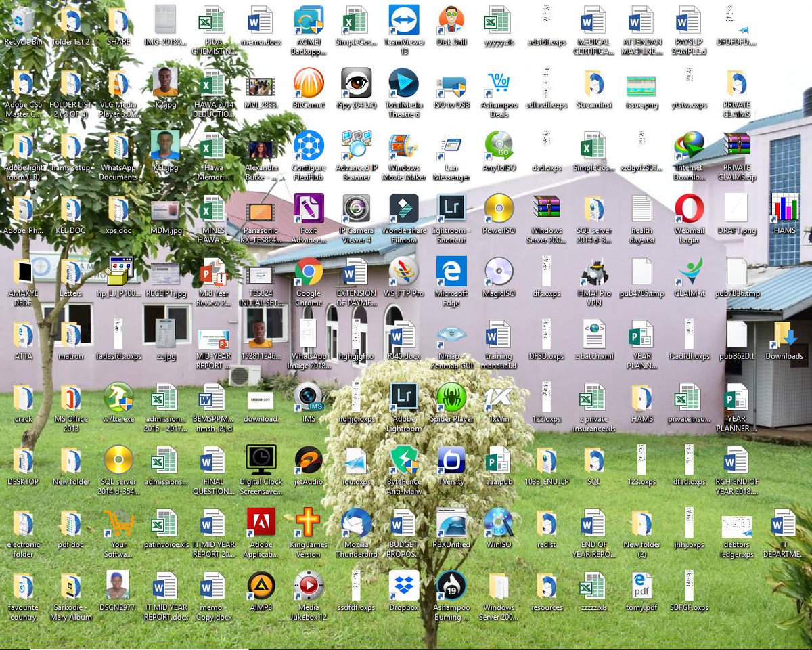Open Wondershare Filmora

tap(403, 209)
